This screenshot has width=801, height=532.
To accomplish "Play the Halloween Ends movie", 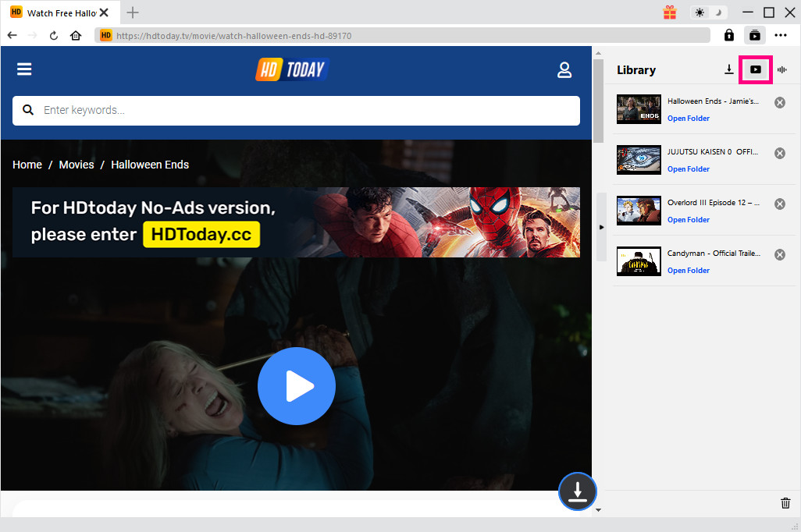I will [x=296, y=385].
